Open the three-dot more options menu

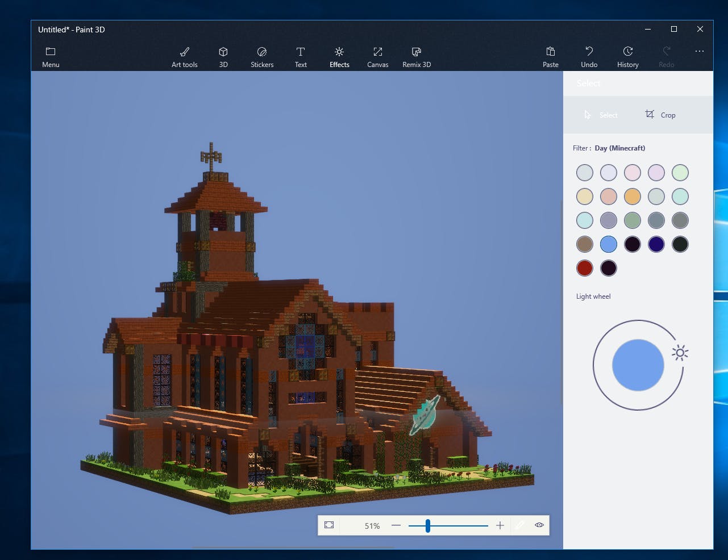tap(700, 51)
